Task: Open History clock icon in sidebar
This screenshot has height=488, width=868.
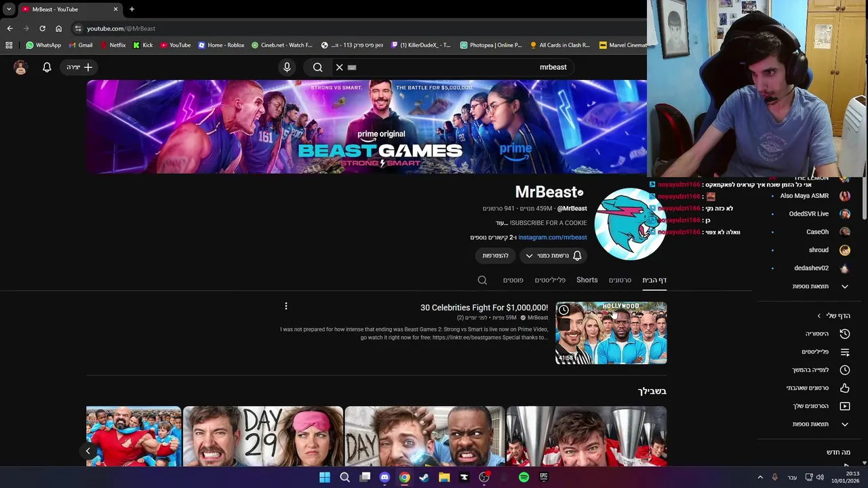Action: (844, 333)
